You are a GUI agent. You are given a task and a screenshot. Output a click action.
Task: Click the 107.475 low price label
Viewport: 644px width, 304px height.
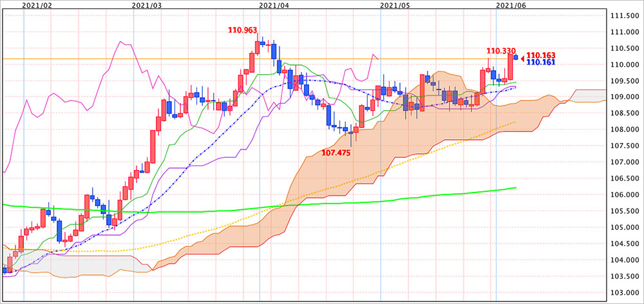coord(337,153)
